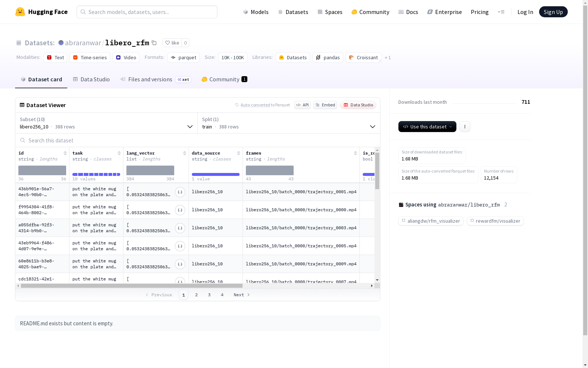Click the Hugging Face logo
This screenshot has height=368, width=588.
pyautogui.click(x=41, y=12)
